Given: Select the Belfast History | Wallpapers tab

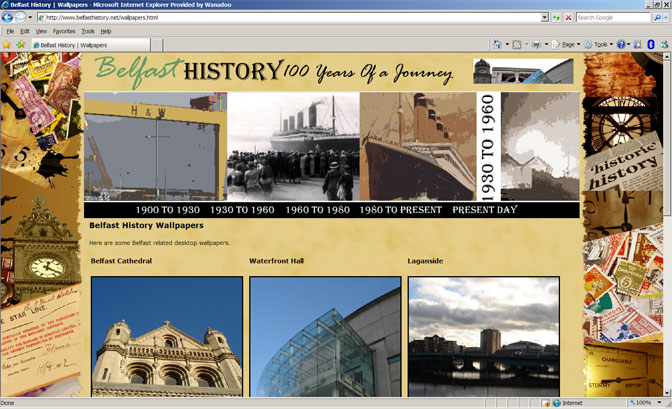Looking at the screenshot, I should [x=73, y=45].
